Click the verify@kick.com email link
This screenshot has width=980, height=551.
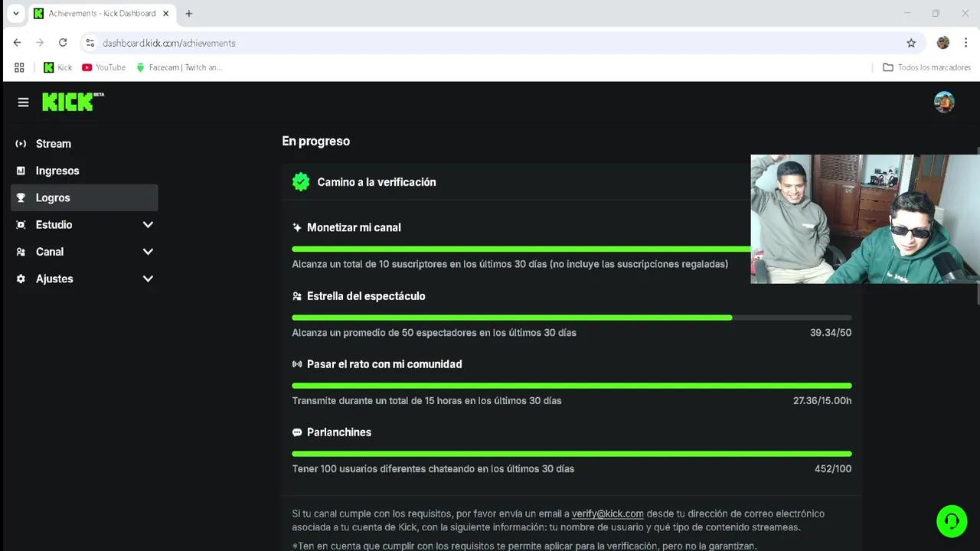tap(607, 514)
